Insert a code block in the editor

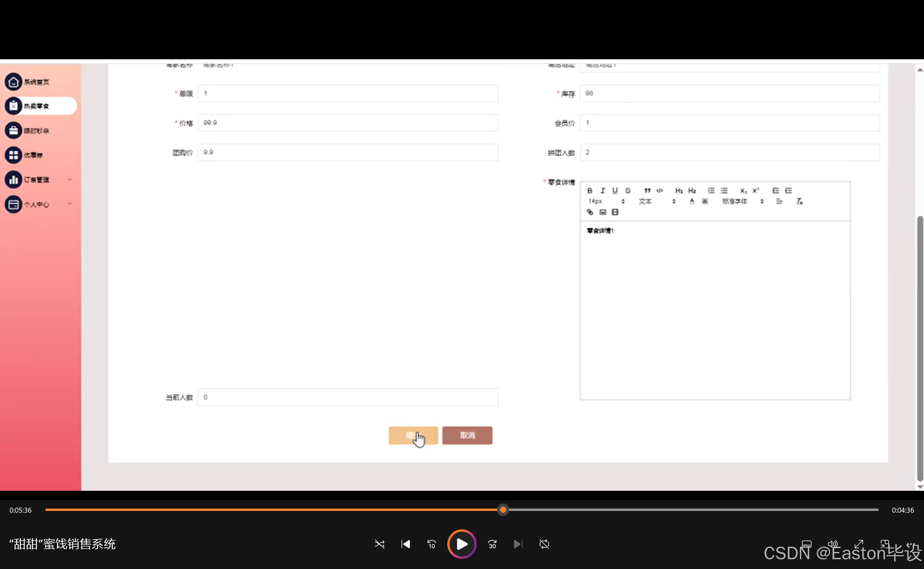[660, 191]
